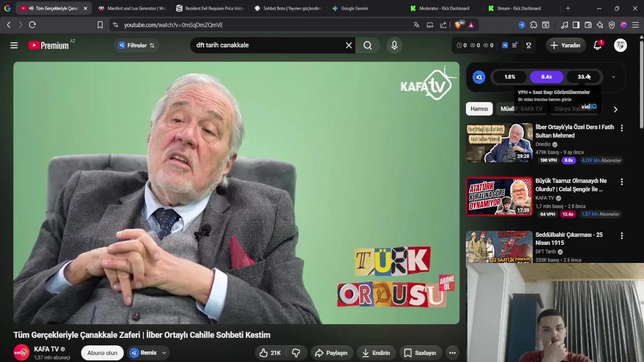644x362 pixels.
Task: Open 'Seddülbahir Çıkarması - 25 Nisan 1915' title
Action: pos(569,239)
